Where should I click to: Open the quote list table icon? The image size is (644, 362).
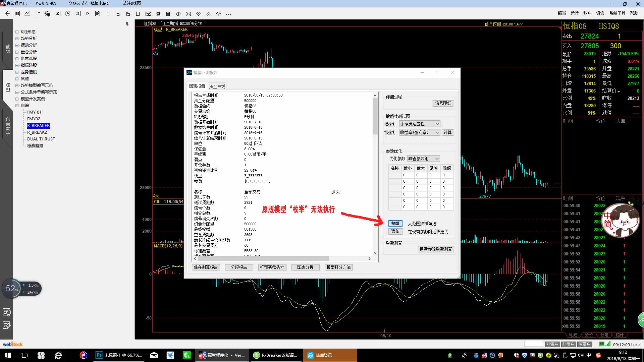pyautogui.click(x=17, y=14)
